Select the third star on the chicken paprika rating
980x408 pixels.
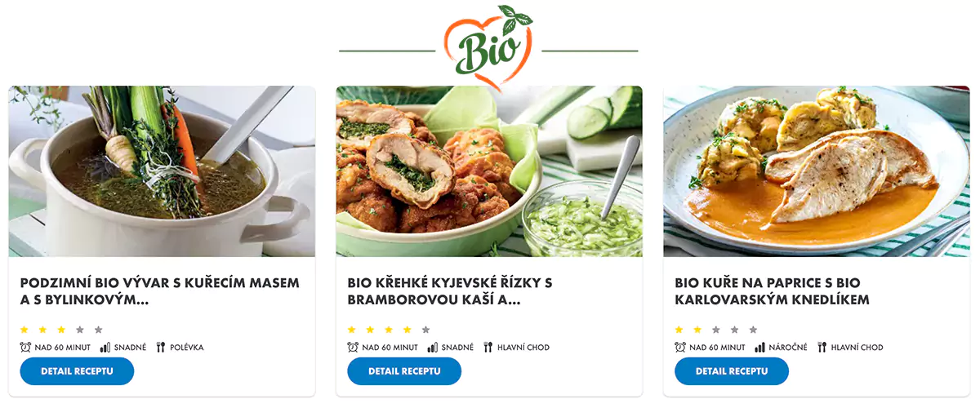click(x=716, y=330)
